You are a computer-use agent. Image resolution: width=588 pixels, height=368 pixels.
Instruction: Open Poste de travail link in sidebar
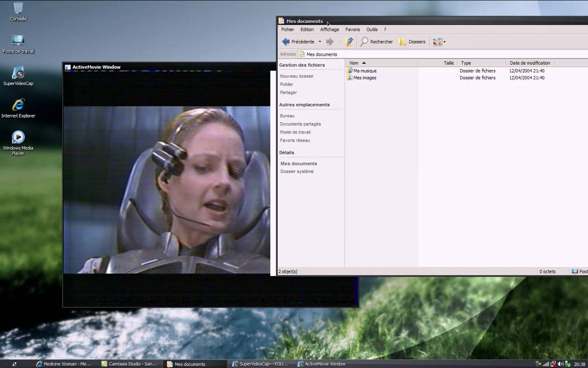[x=295, y=132]
